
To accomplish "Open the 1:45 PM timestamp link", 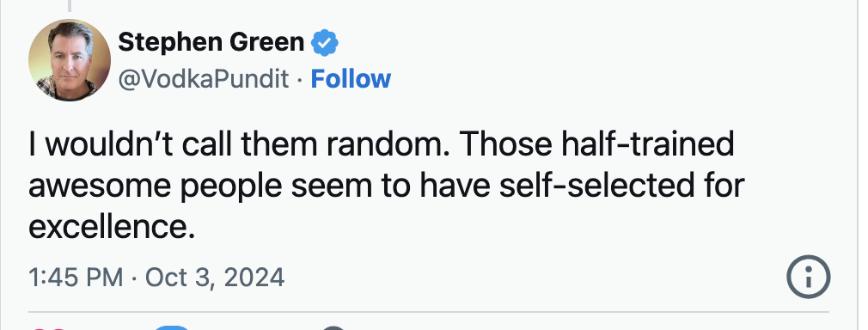I will pos(76,277).
